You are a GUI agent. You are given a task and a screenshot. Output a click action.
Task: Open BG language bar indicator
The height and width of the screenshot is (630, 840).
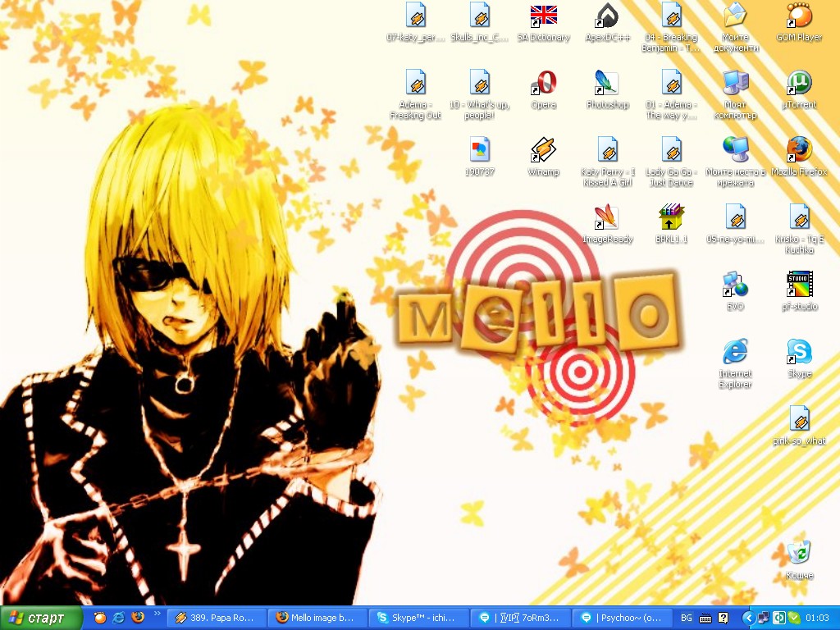tap(687, 619)
